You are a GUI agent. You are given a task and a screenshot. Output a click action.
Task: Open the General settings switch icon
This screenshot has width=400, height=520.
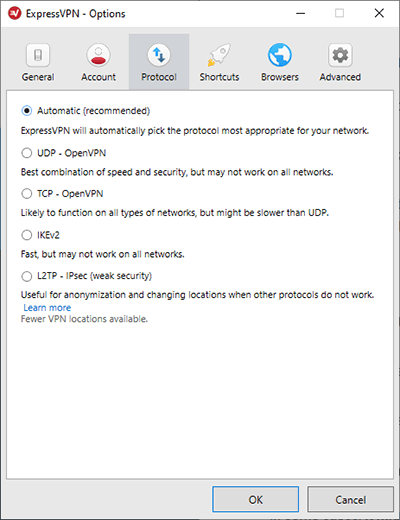click(x=38, y=55)
